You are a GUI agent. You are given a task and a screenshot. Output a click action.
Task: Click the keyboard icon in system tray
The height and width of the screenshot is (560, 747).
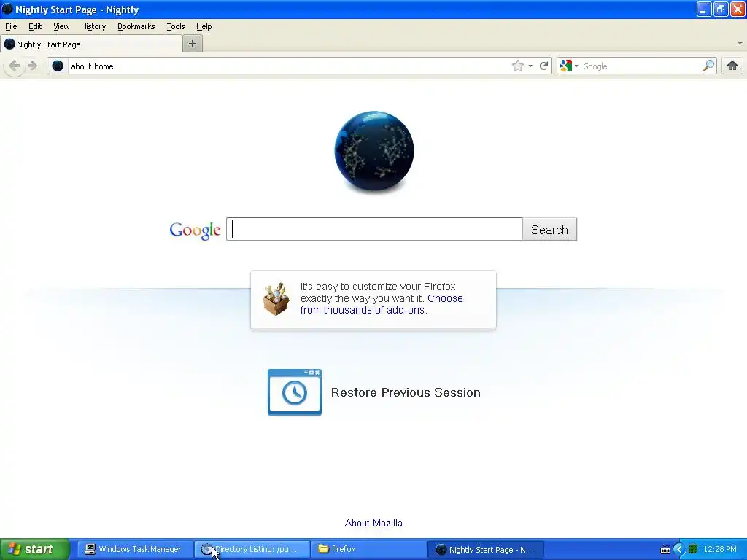point(665,550)
